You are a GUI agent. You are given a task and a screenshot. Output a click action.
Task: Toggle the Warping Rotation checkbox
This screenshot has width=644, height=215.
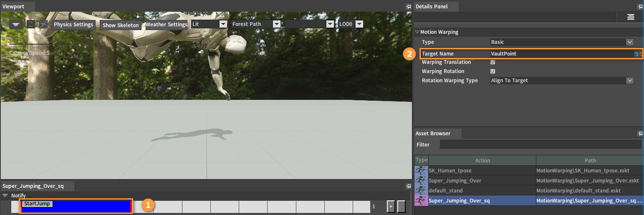click(x=492, y=71)
